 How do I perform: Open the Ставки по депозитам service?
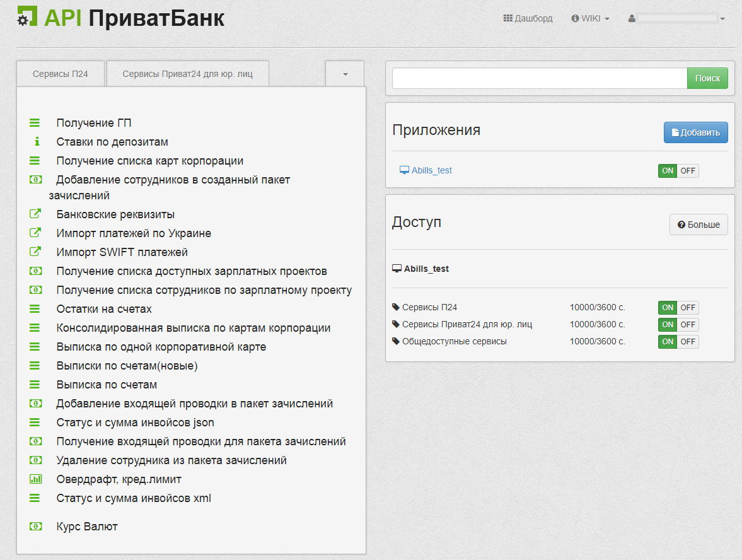(112, 142)
